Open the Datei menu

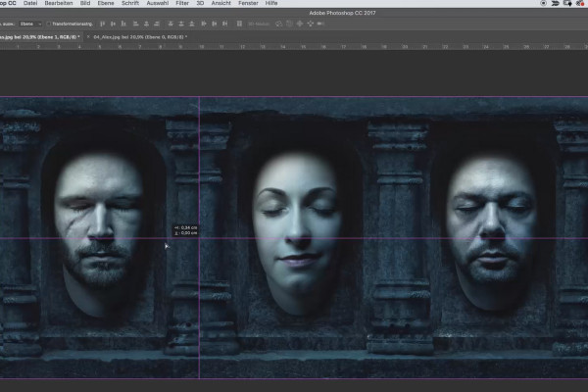pyautogui.click(x=30, y=3)
